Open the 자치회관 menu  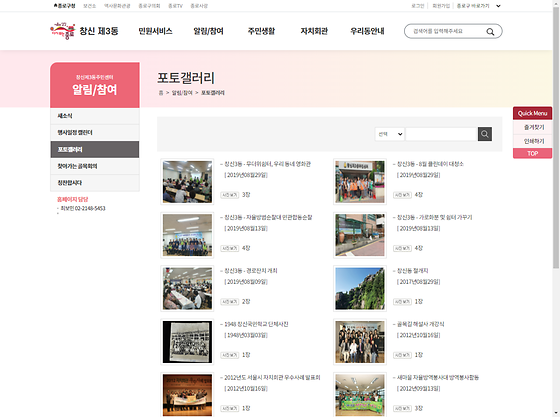314,31
